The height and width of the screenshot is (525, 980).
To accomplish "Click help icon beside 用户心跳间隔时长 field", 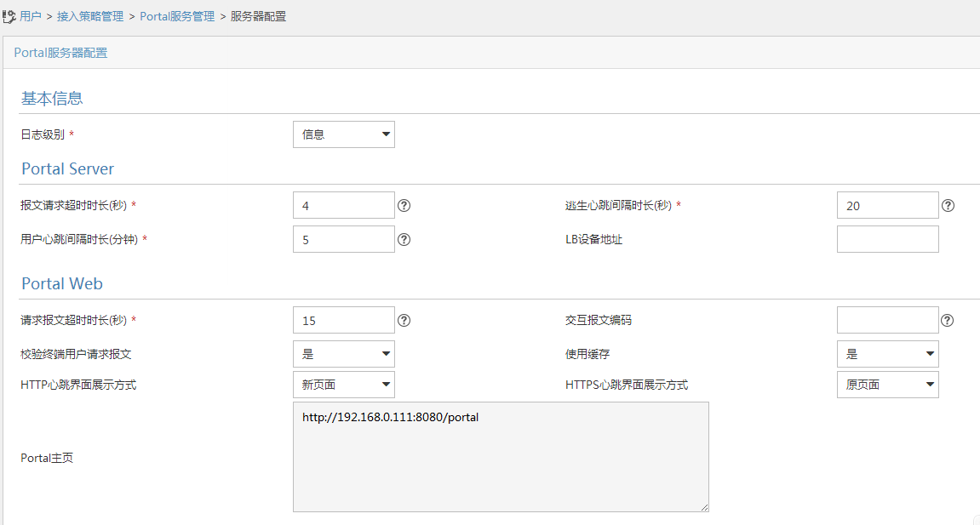I will 404,240.
